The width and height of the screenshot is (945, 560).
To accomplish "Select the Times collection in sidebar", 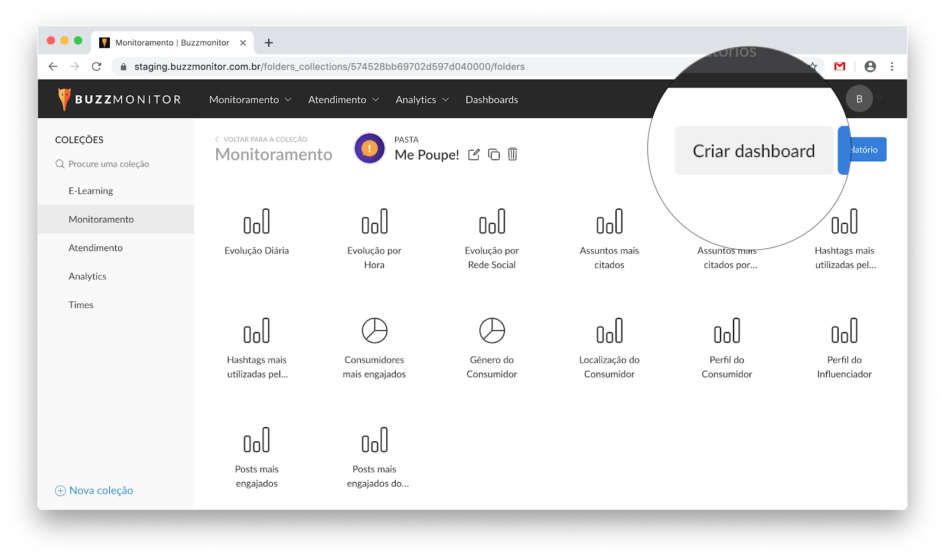I will click(x=81, y=305).
